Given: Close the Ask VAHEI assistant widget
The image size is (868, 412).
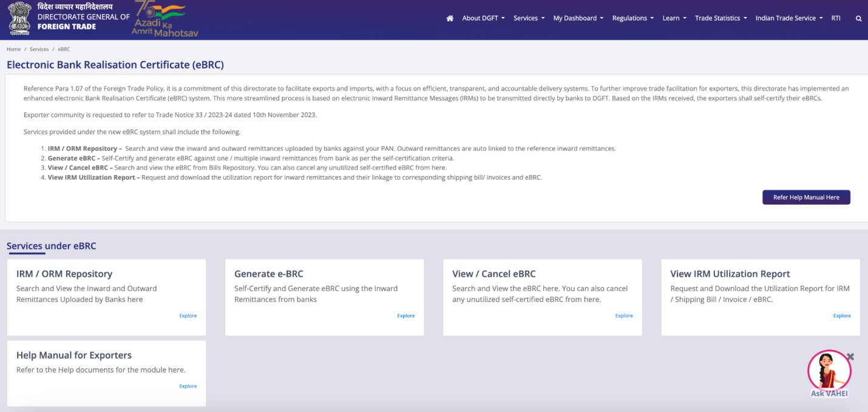Looking at the screenshot, I should 850,357.
